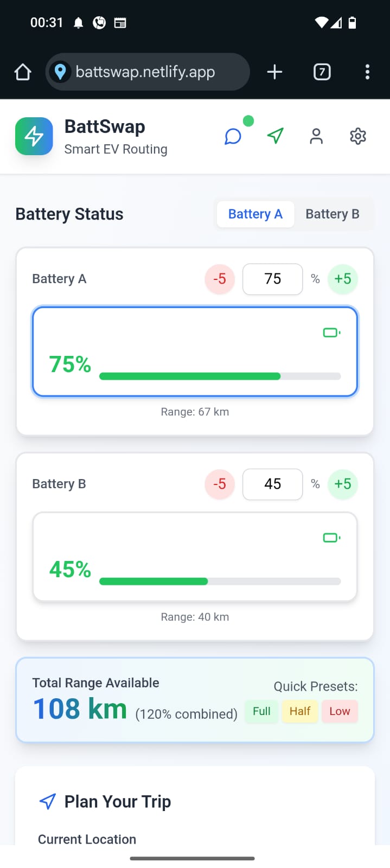Decrease Battery A by 5 percent
Viewport: 390px width, 868px height.
pos(220,279)
